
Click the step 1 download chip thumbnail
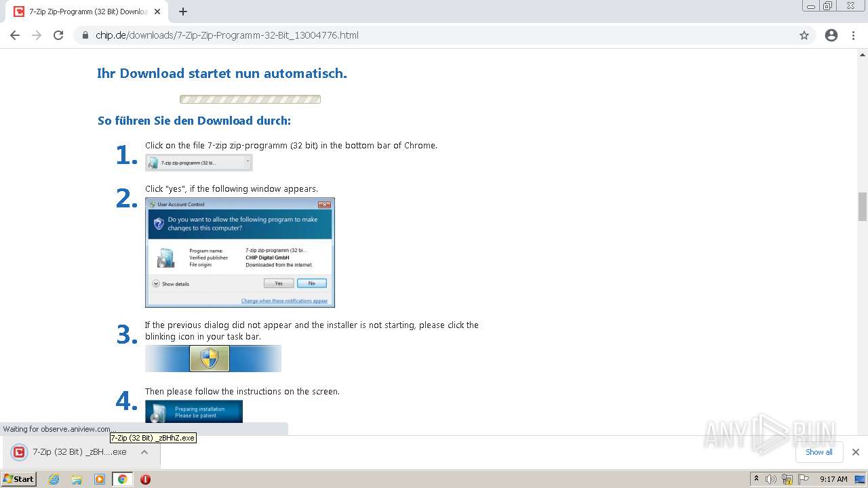click(x=199, y=163)
